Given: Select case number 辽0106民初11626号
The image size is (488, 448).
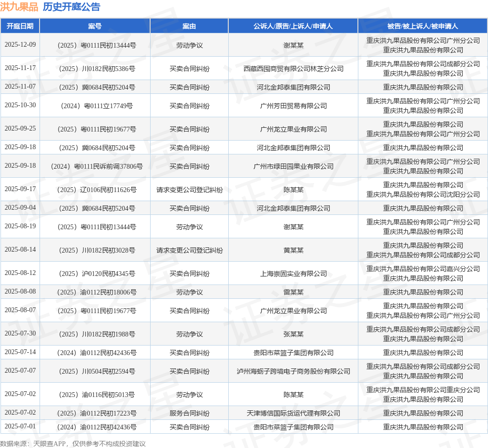Looking at the screenshot, I should 97,190.
